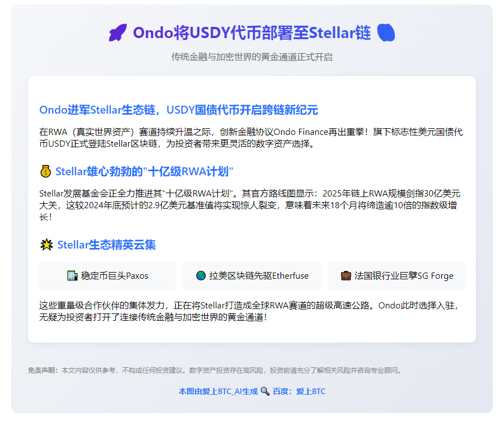Click the magnifying glass icon in the footer

pyautogui.click(x=265, y=391)
